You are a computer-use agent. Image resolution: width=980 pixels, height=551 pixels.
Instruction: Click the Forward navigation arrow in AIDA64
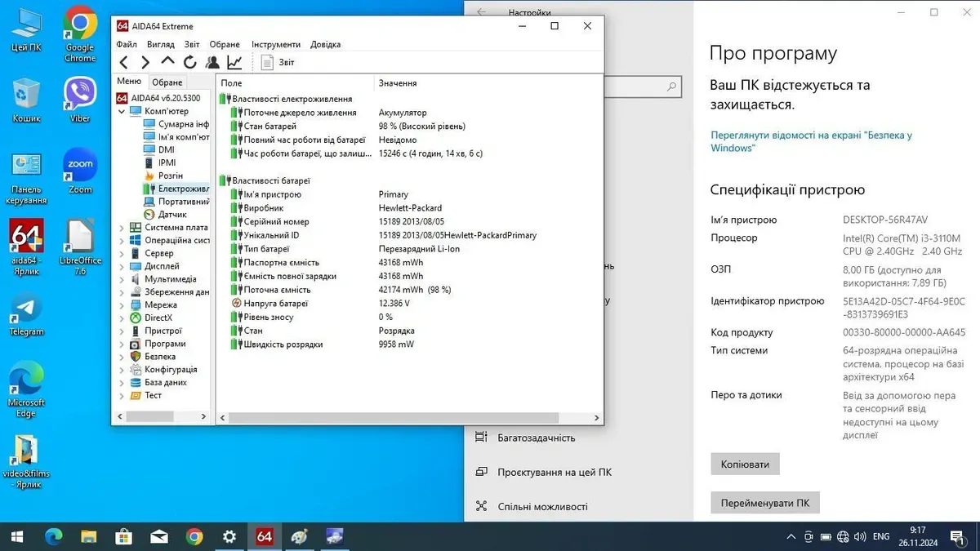[145, 62]
